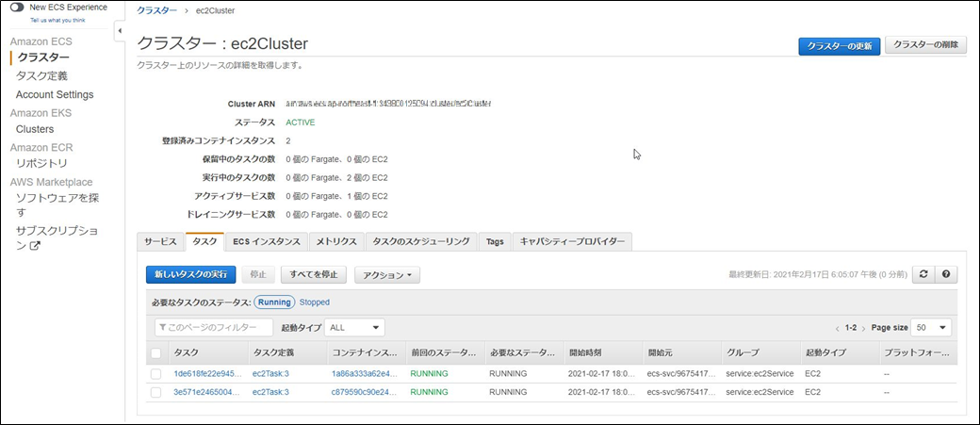Open タスク定義 in the sidebar

(41, 76)
